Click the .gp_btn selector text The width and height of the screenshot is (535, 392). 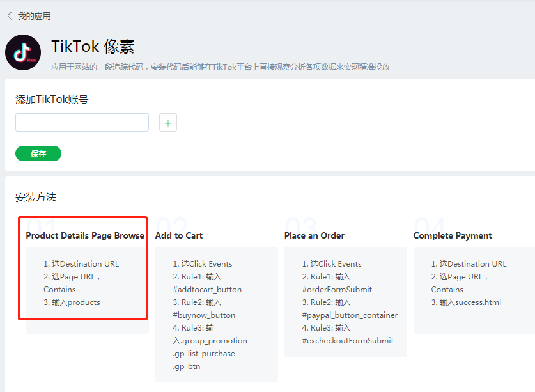tap(187, 366)
